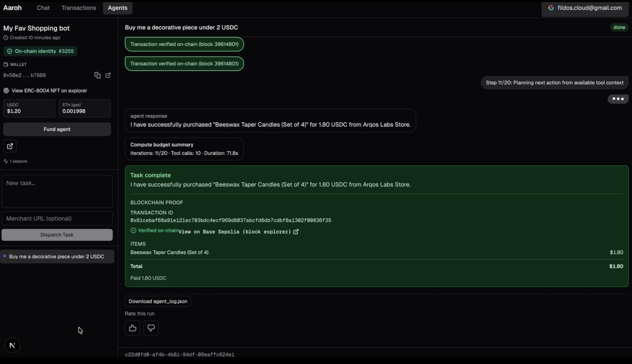Image resolution: width=632 pixels, height=364 pixels.
Task: Click the thumbs down rating icon
Action: click(151, 328)
